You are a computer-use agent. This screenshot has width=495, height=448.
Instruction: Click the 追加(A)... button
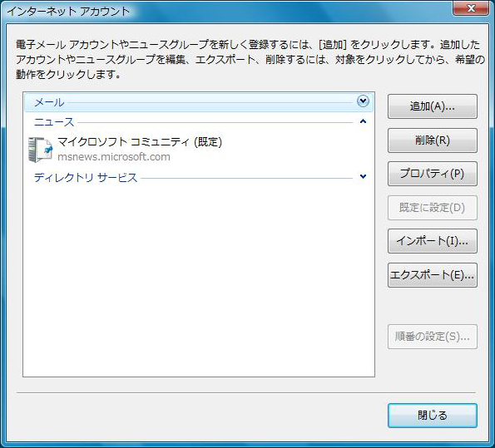[x=432, y=106]
